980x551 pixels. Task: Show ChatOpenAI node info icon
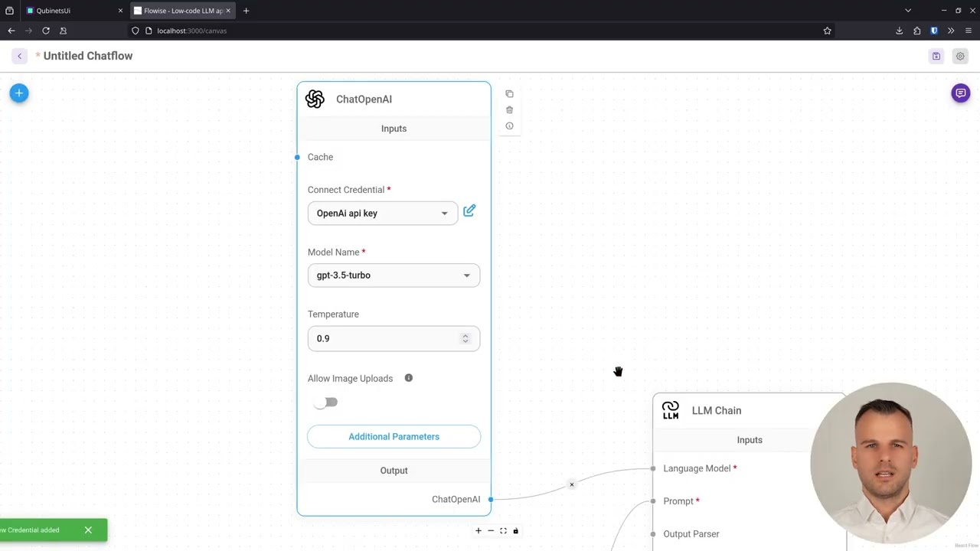pos(509,126)
